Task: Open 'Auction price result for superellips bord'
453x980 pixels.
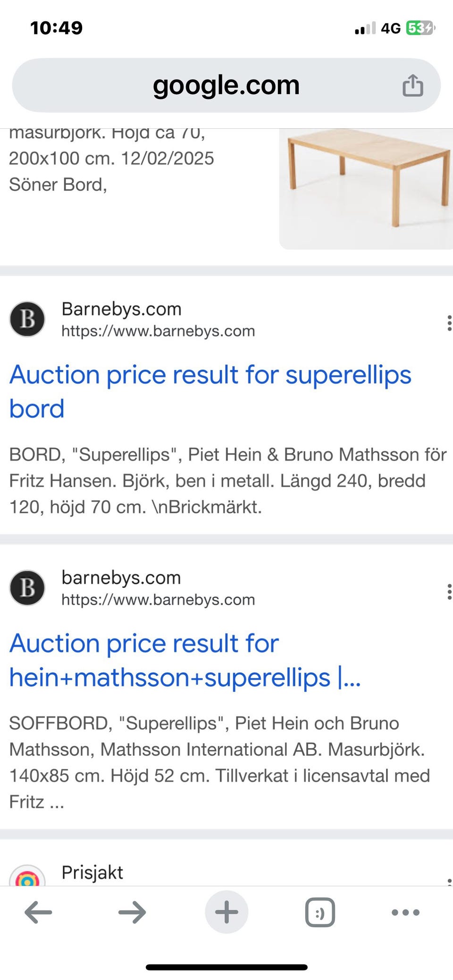Action: 210,391
